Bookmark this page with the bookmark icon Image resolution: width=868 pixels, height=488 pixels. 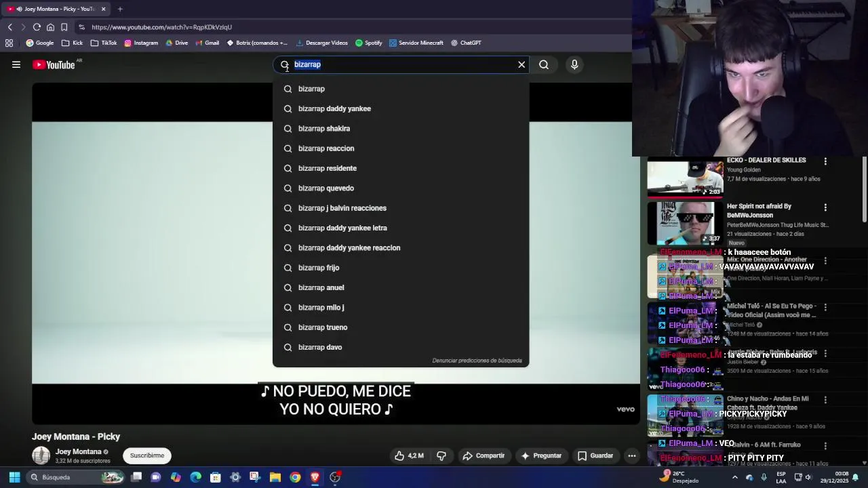[x=64, y=27]
